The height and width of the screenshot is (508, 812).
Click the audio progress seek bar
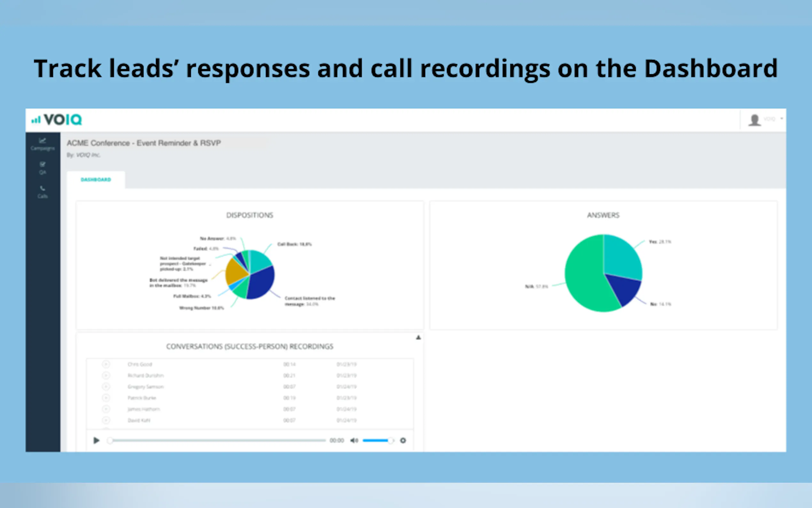218,441
